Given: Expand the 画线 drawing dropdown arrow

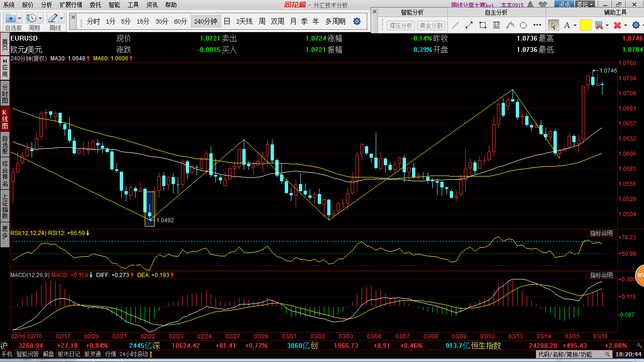Looking at the screenshot, I should click(x=61, y=18).
